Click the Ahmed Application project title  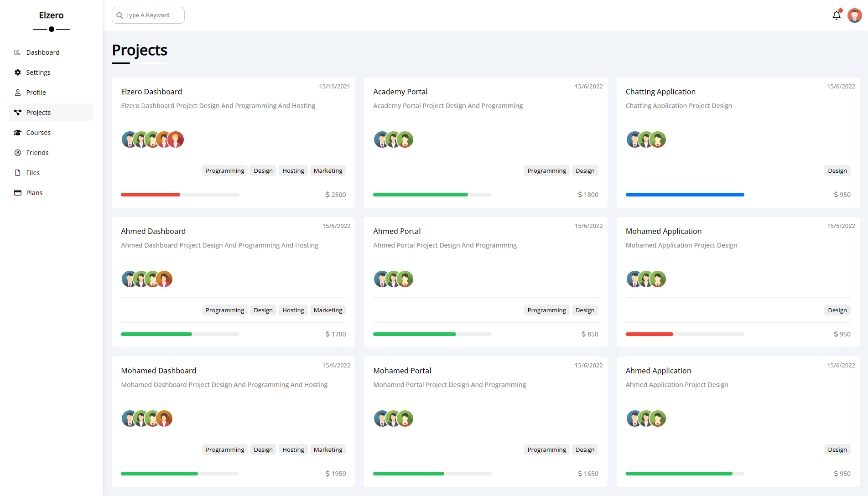[x=658, y=371]
